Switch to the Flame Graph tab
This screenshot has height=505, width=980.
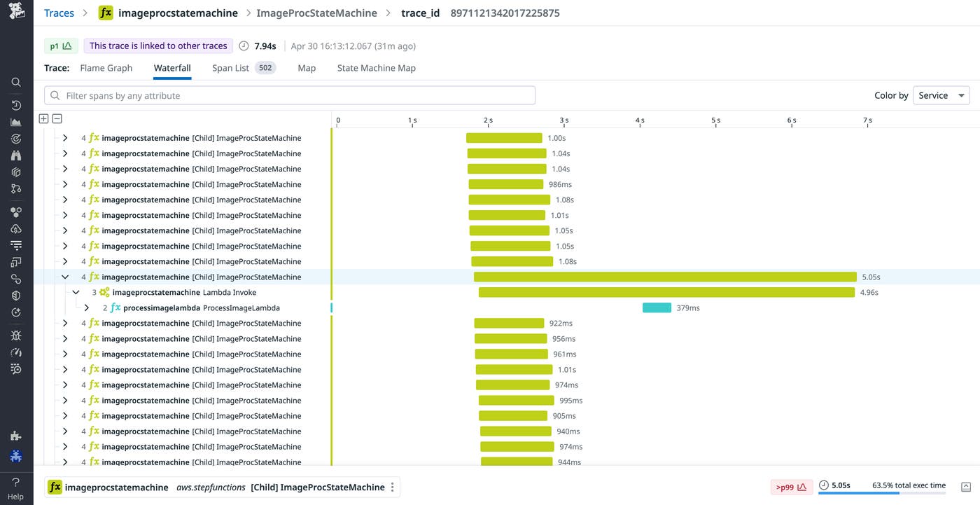pos(106,68)
